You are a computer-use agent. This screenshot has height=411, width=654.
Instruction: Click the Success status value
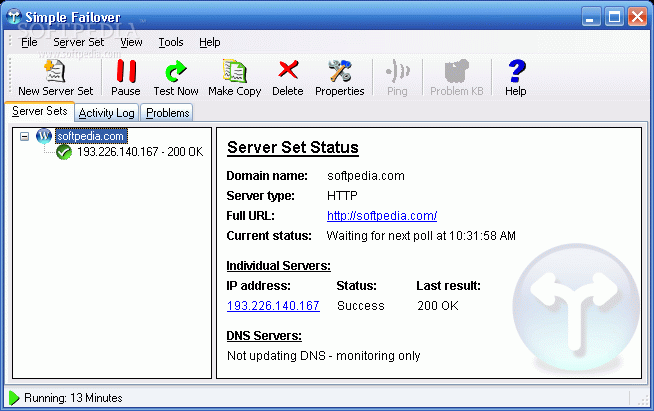click(361, 306)
